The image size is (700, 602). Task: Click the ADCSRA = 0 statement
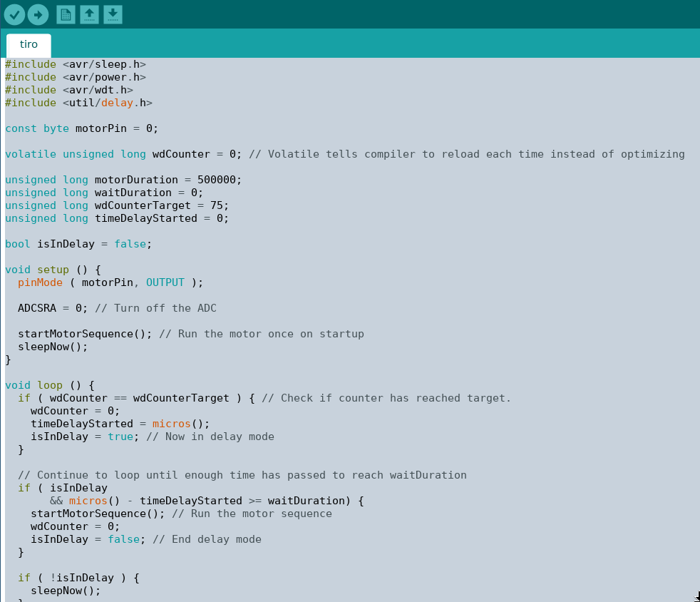point(52,308)
